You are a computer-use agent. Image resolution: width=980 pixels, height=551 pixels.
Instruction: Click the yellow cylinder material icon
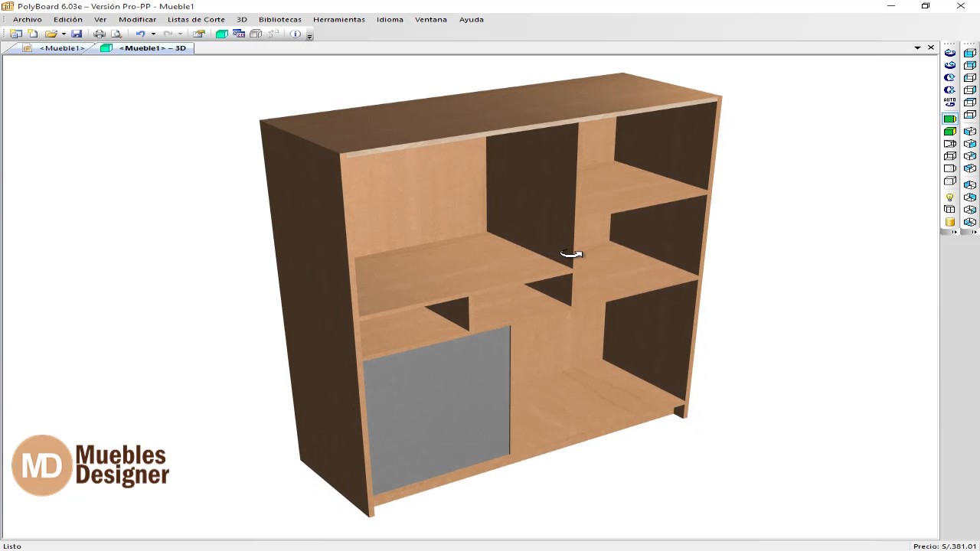coord(950,222)
